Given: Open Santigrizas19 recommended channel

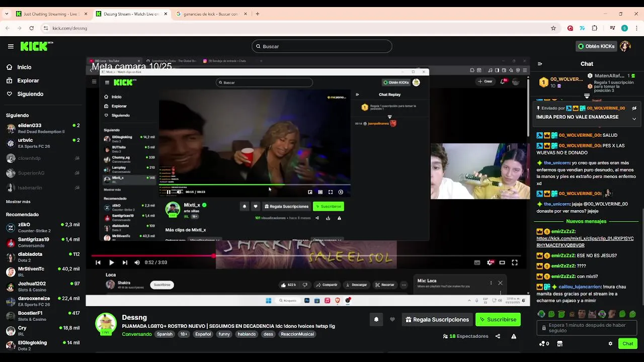Looking at the screenshot, I should click(42, 242).
